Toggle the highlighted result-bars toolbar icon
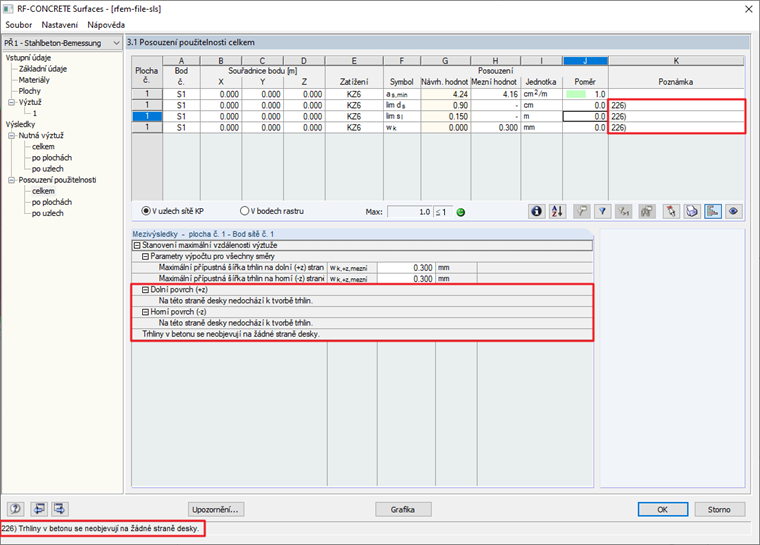The height and width of the screenshot is (545, 760). coord(712,211)
